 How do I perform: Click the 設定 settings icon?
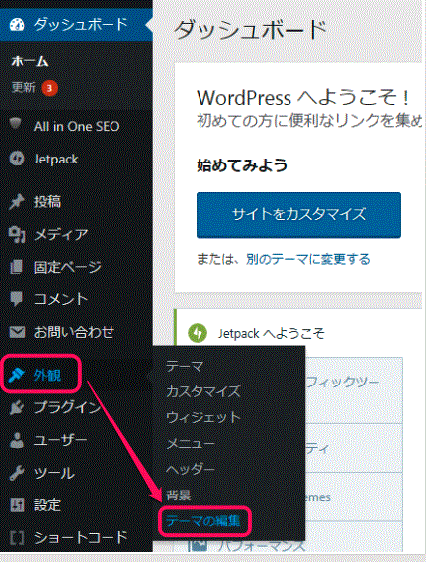(x=17, y=505)
